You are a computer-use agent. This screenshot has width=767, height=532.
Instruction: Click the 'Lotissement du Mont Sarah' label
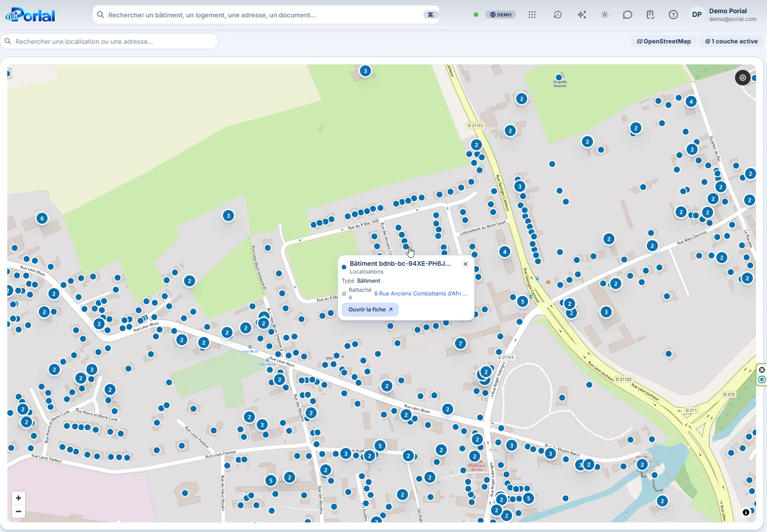point(483,227)
